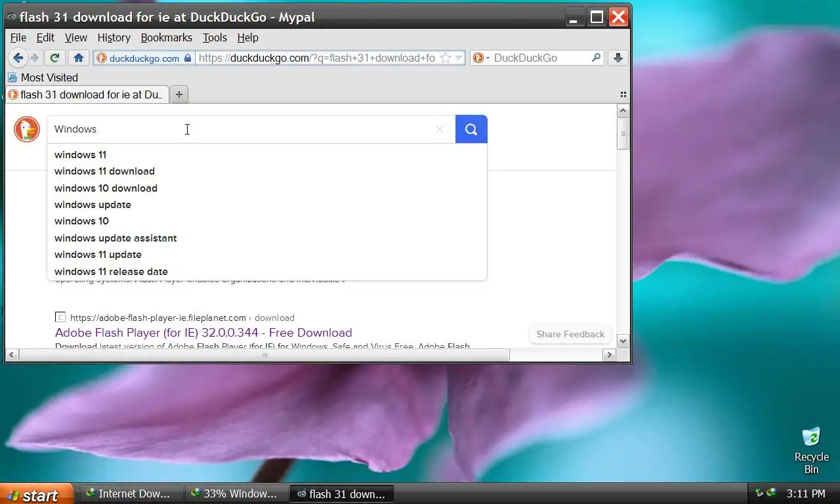Screen dimensions: 840x504
Task: Bookmark this page with the star icon
Action: [446, 58]
